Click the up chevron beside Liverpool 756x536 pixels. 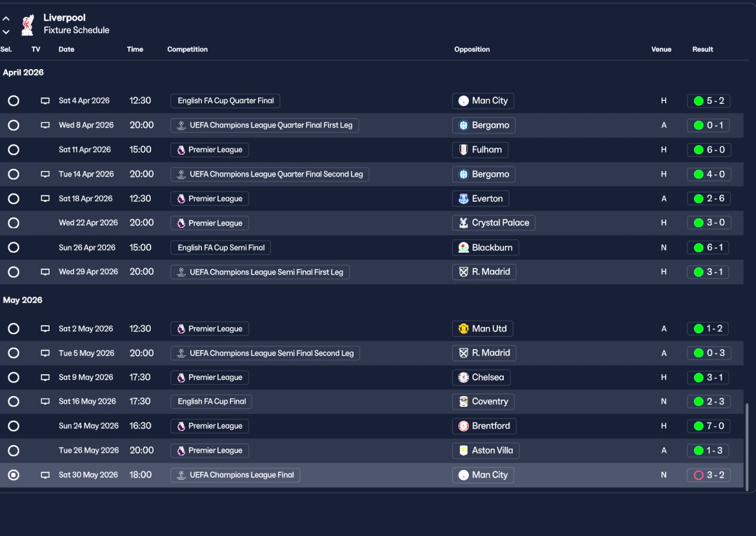click(6, 19)
